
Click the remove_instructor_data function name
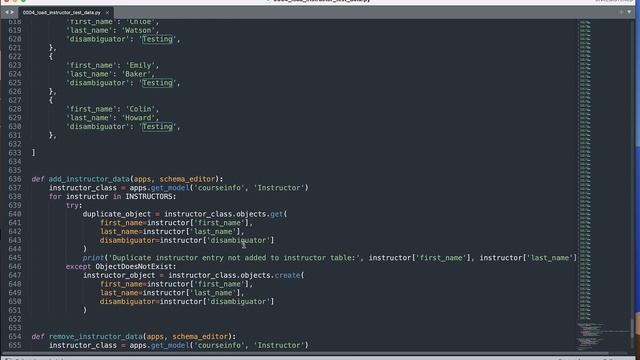[96, 337]
